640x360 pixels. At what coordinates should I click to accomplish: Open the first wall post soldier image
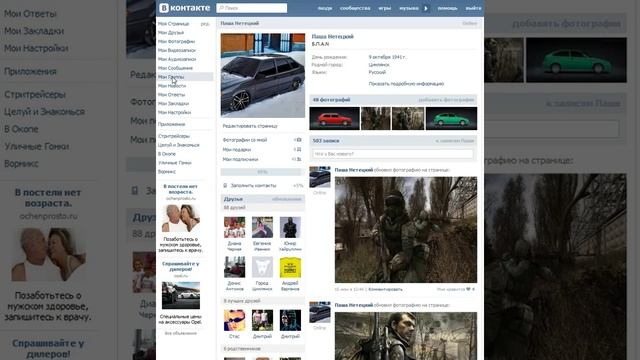pos(406,230)
